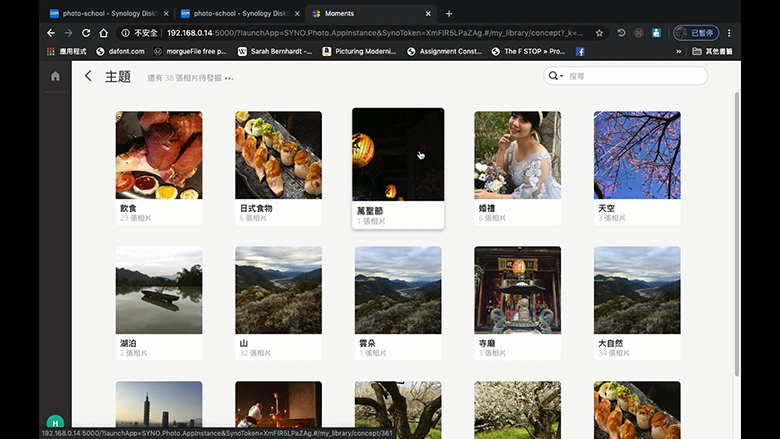Viewport: 780px width, 439px height.
Task: Open The F STOP bookmark
Action: coord(528,51)
